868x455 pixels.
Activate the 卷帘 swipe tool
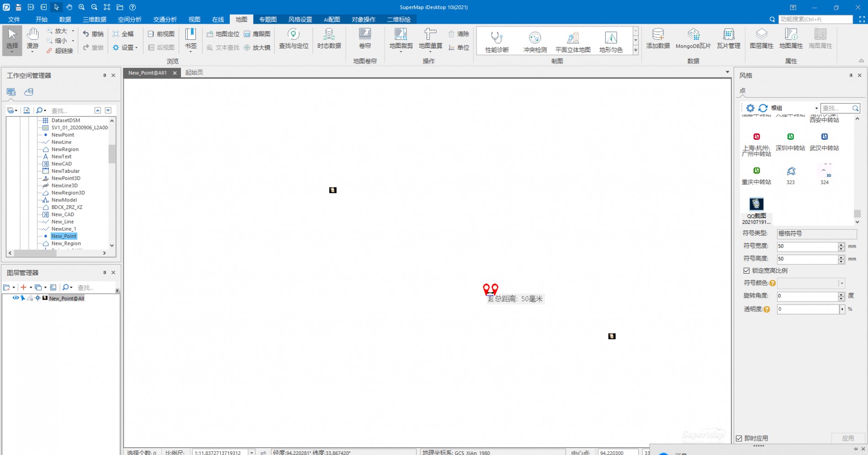point(365,38)
